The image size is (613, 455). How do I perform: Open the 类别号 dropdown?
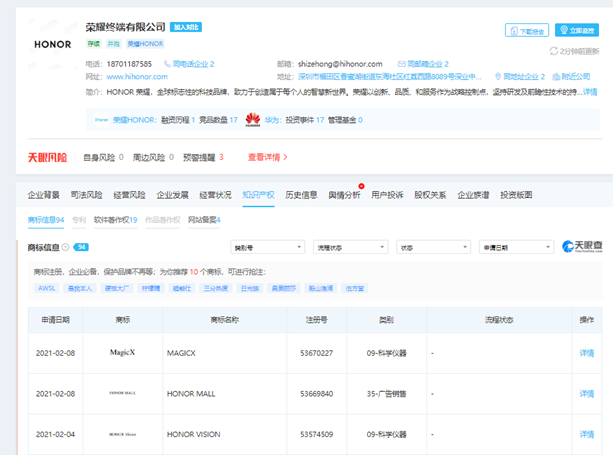pos(267,247)
